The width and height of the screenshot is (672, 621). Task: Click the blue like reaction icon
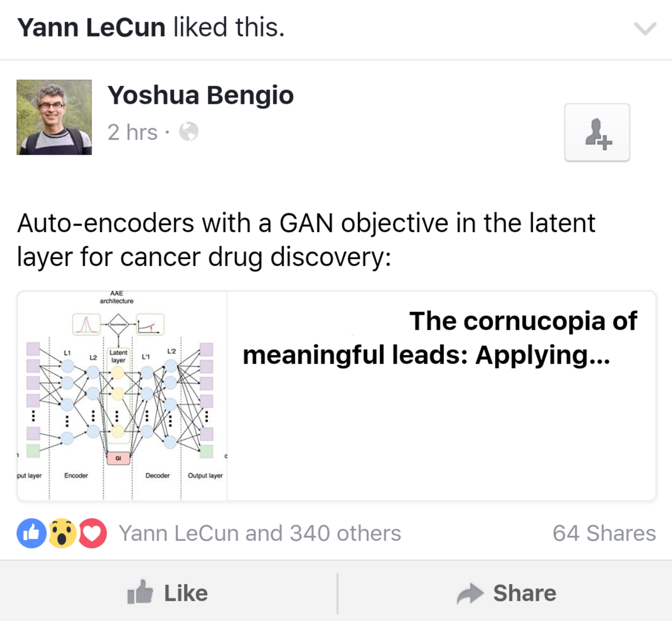(x=32, y=533)
